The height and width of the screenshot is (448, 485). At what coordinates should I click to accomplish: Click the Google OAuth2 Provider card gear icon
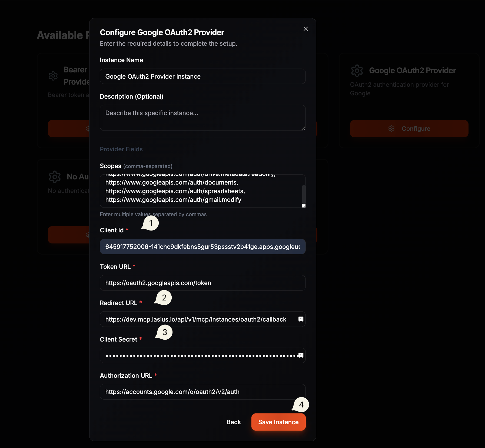[357, 71]
